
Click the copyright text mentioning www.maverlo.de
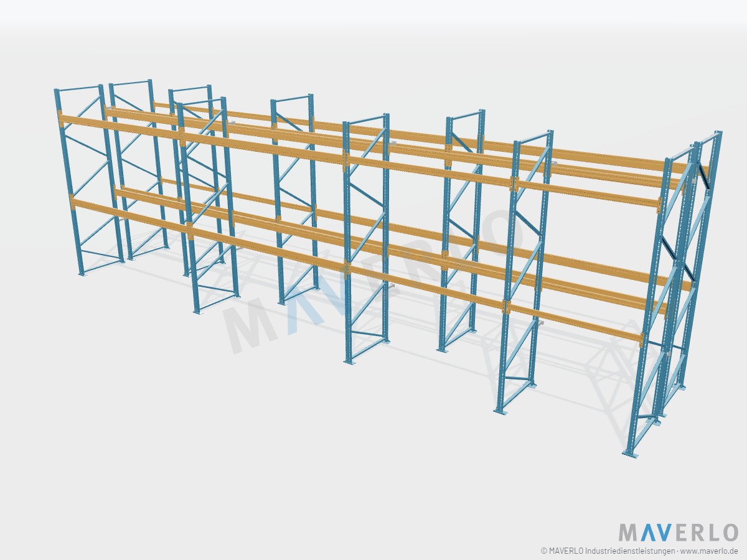coord(639,551)
